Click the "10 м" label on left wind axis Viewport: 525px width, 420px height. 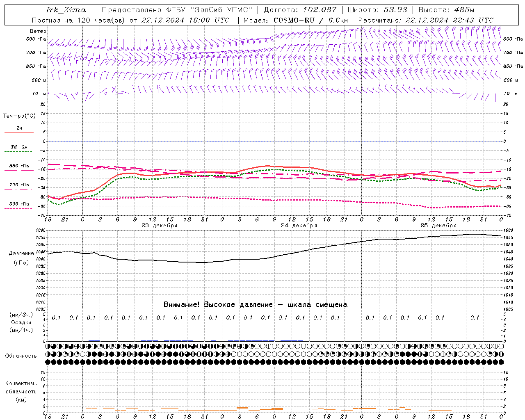(x=39, y=94)
